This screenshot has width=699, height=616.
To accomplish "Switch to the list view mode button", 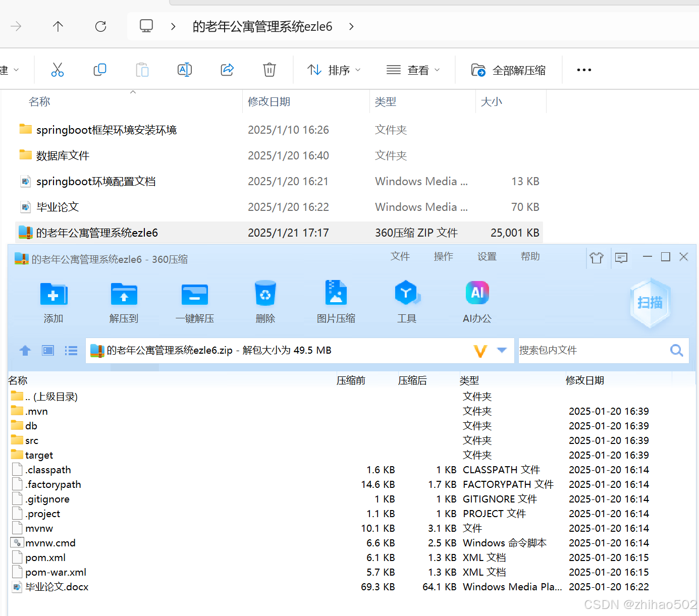I will point(71,350).
